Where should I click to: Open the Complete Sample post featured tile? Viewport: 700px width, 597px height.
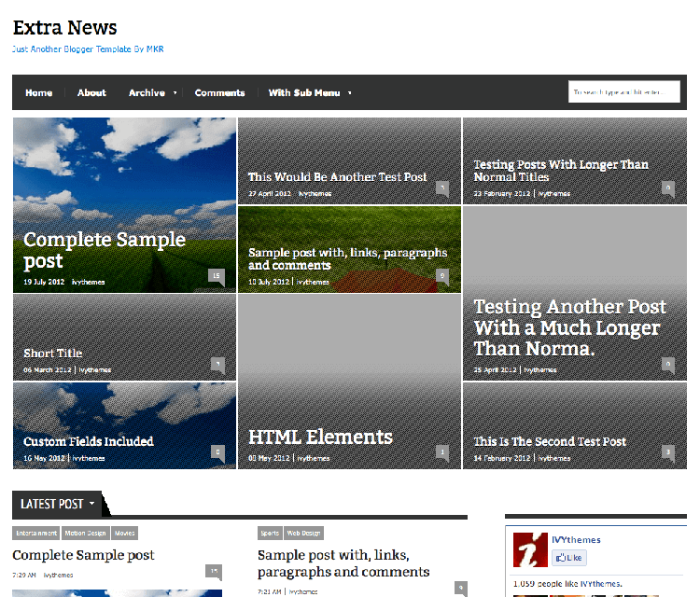pyautogui.click(x=124, y=205)
